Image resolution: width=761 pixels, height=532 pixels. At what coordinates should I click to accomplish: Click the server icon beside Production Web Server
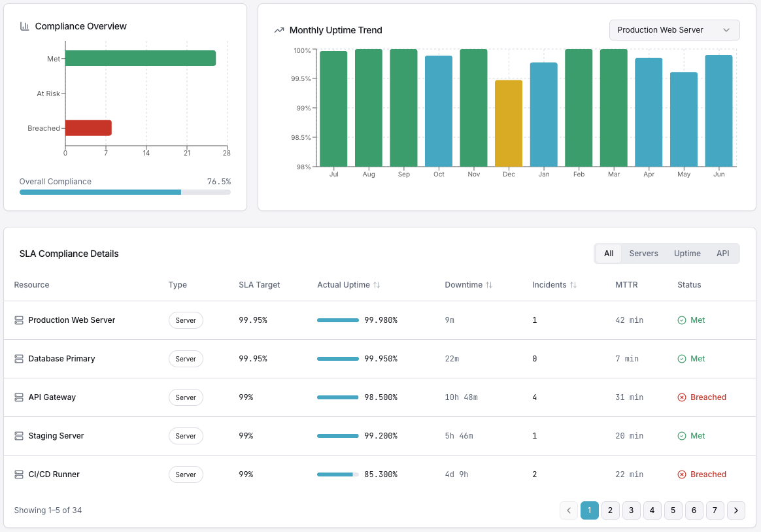(x=19, y=320)
